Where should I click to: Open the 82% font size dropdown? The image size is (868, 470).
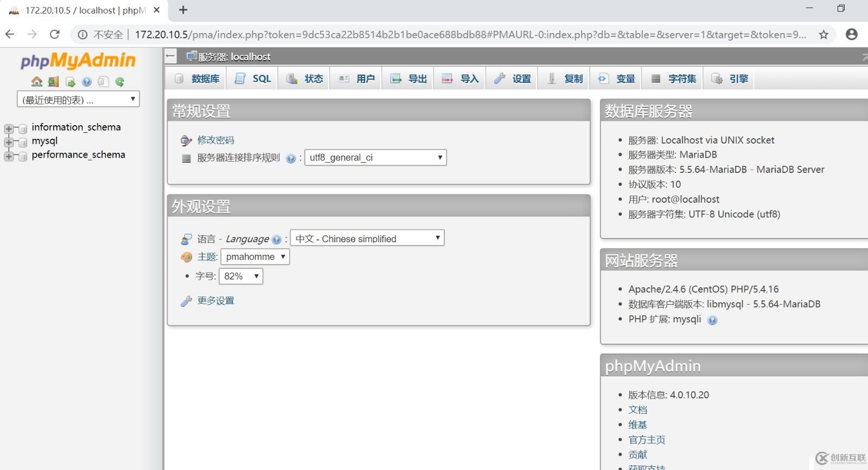(241, 276)
